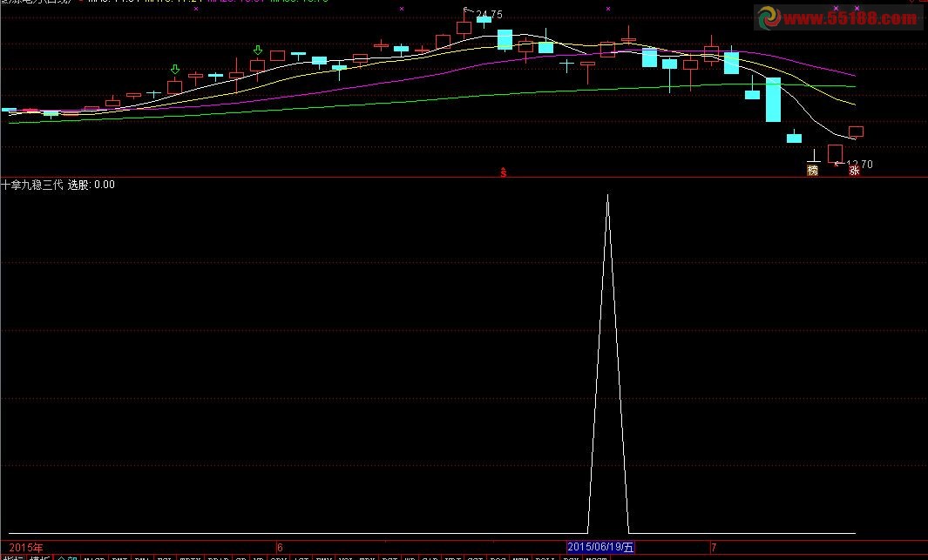Open the 涨 marker under the chart
The image size is (928, 560).
[x=854, y=171]
